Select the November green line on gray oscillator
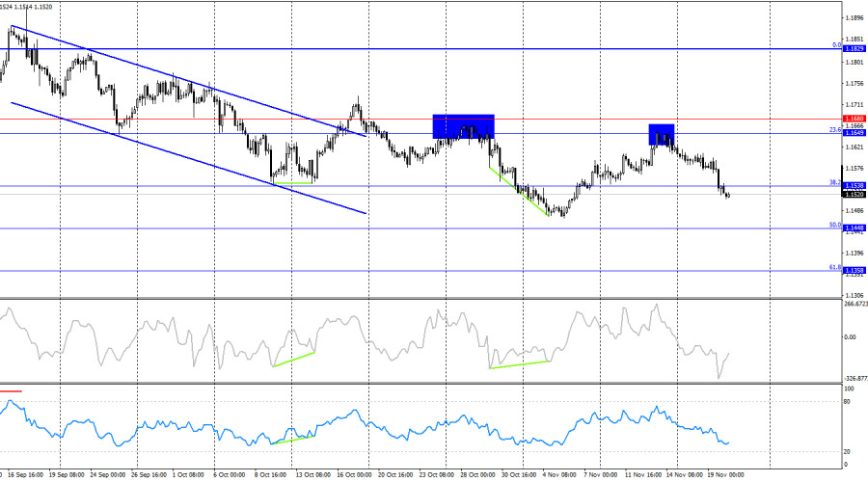 point(519,364)
